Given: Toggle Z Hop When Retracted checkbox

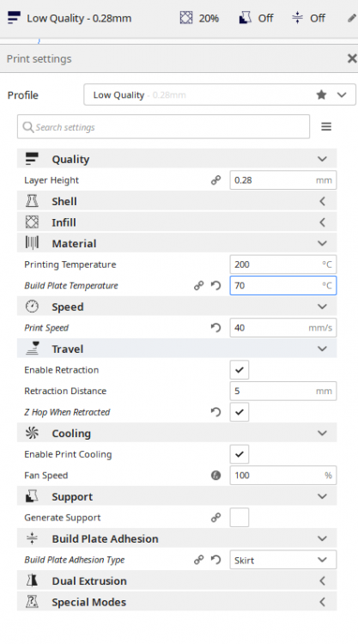Looking at the screenshot, I should (x=240, y=412).
